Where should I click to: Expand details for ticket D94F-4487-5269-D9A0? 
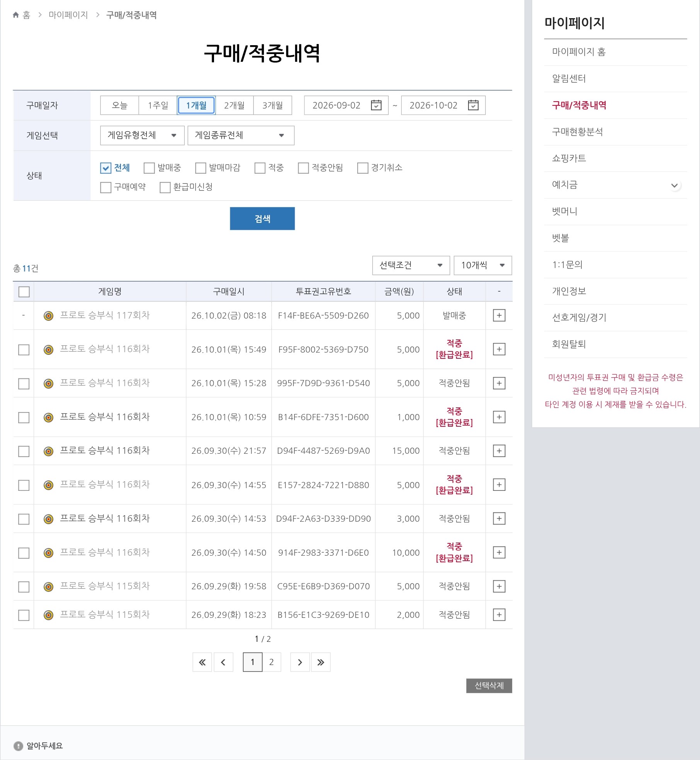click(499, 451)
